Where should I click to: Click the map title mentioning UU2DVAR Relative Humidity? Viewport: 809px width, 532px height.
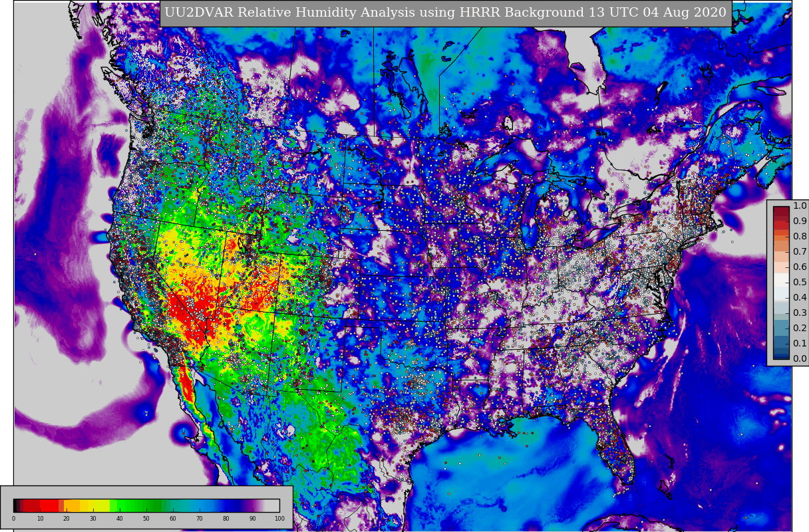coord(445,13)
